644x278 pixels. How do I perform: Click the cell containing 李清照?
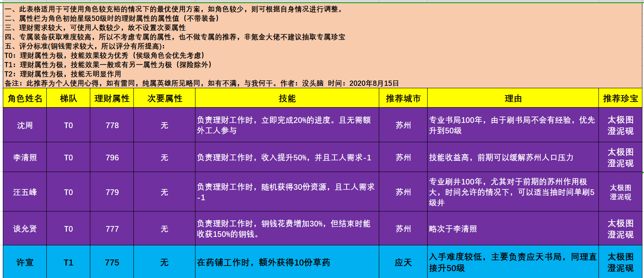pos(25,158)
